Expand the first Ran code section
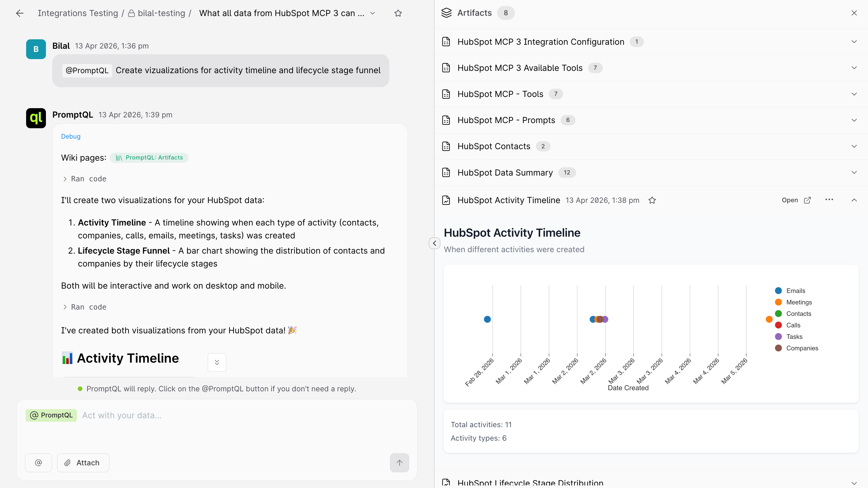Image resolution: width=868 pixels, height=488 pixels. [84, 179]
